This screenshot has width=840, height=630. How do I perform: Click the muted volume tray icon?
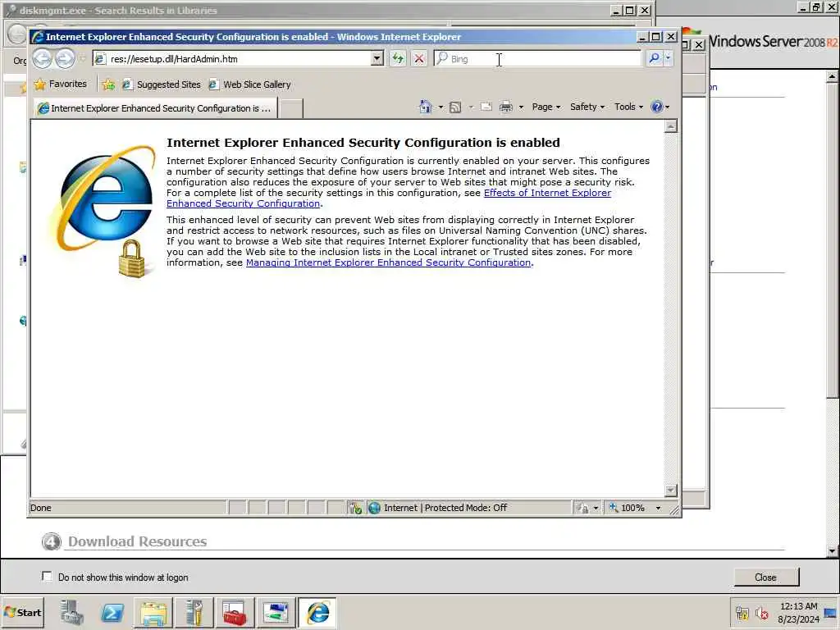(761, 613)
